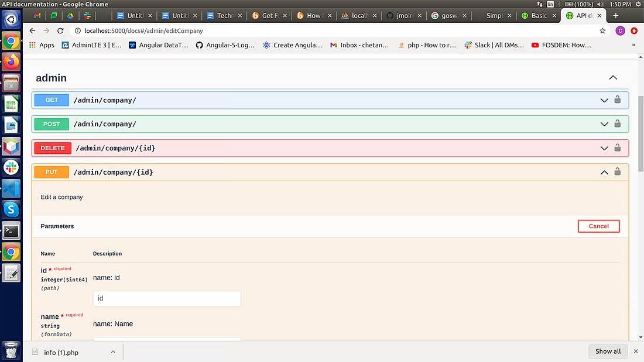The width and height of the screenshot is (644, 362).
Task: Open the trash from the dock
Action: click(x=11, y=350)
